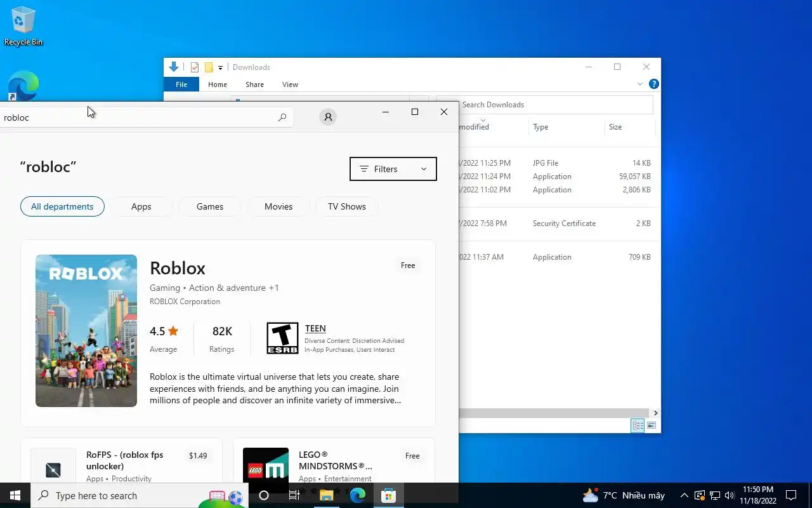Click the Free price tag on Roblox
Image resolution: width=812 pixels, height=508 pixels.
tap(408, 265)
